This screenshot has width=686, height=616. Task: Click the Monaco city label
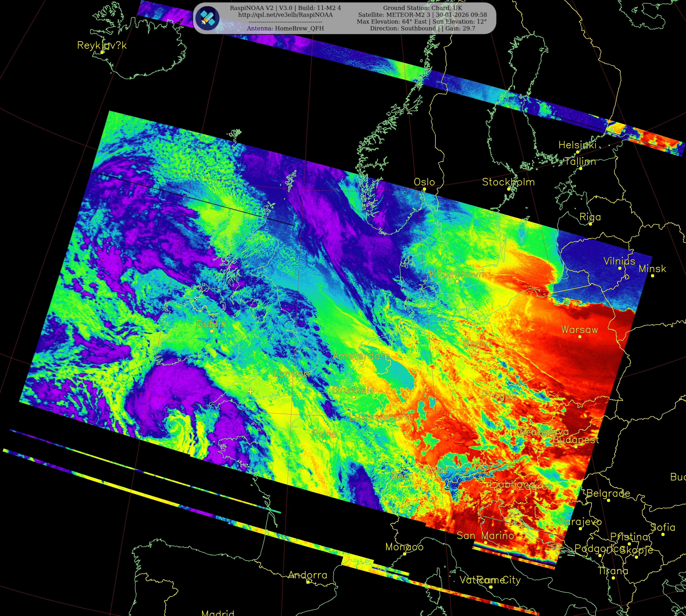tap(404, 547)
